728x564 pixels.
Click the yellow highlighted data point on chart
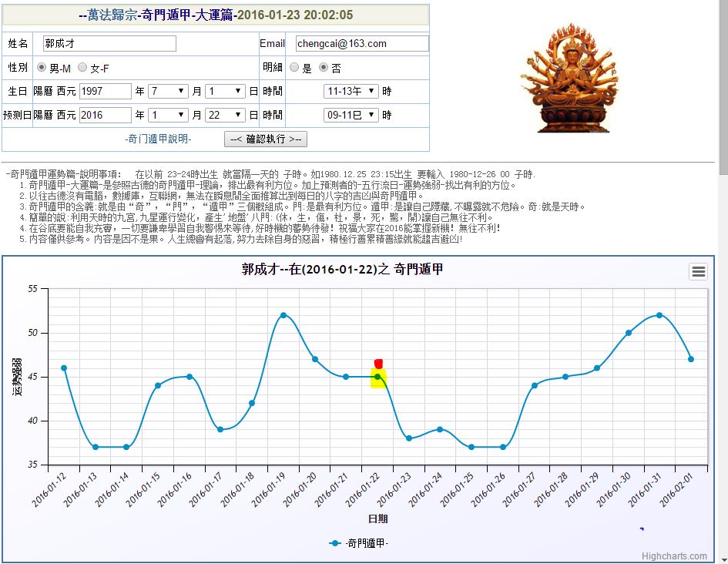[x=377, y=378]
